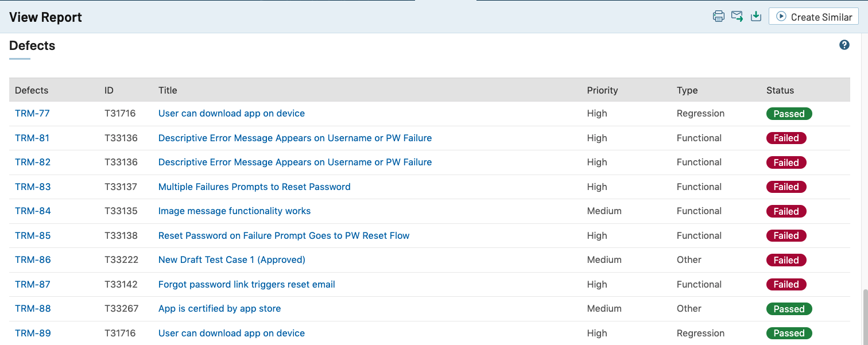Open 'Reset Password on Failure Prompt' test link
Screen dimensions: 868x345
click(x=284, y=236)
